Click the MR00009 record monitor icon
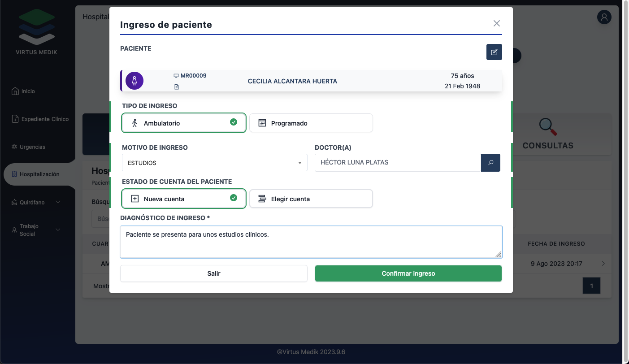 [x=176, y=76]
